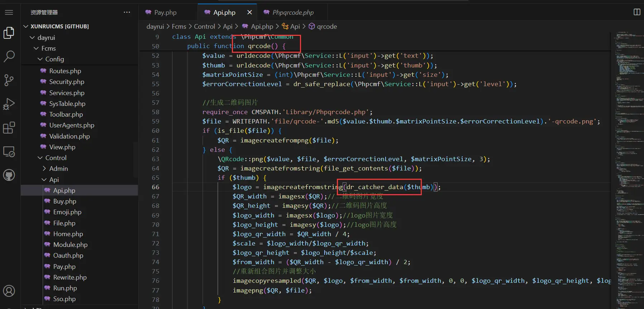Open the Extensions view

click(9, 127)
